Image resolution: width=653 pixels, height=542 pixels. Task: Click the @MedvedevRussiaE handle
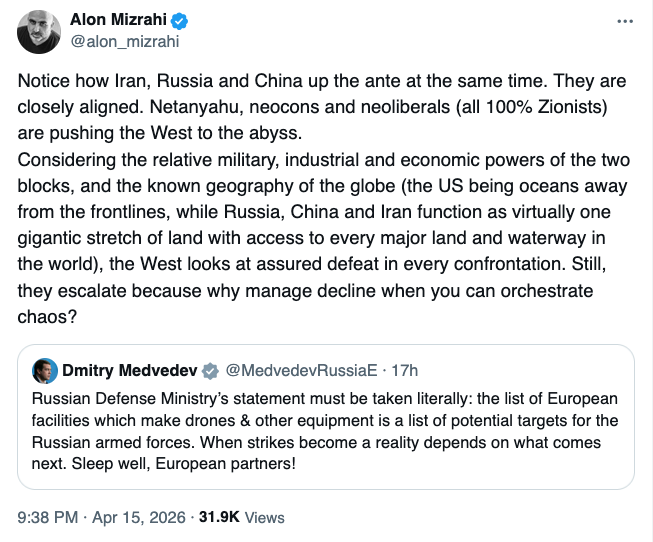pyautogui.click(x=300, y=371)
